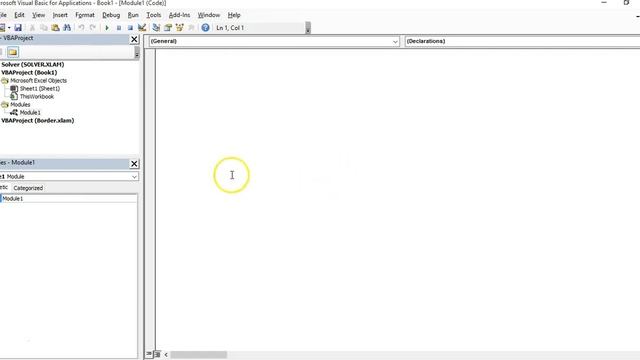Viewport: 640px width, 360px height.
Task: Click the Reset stop icon
Action: pos(130,28)
